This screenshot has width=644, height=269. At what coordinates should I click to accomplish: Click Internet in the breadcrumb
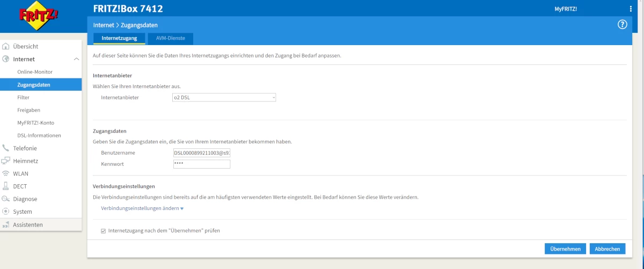tap(104, 25)
